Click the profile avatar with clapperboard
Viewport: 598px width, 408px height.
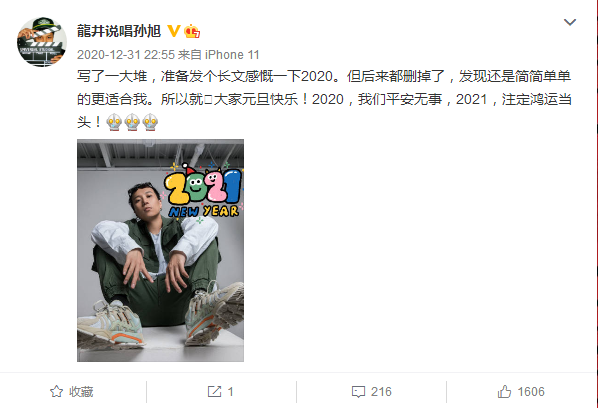click(42, 42)
